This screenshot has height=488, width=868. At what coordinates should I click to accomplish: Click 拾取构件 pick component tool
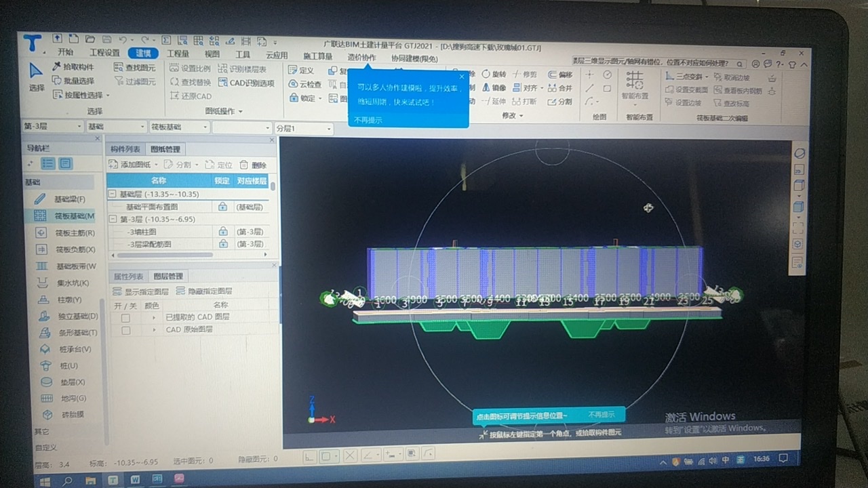73,66
